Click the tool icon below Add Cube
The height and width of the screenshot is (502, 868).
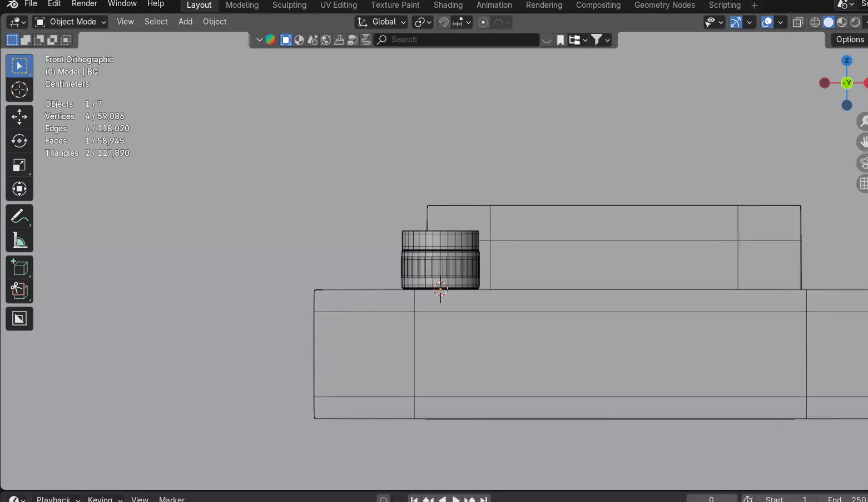point(19,291)
